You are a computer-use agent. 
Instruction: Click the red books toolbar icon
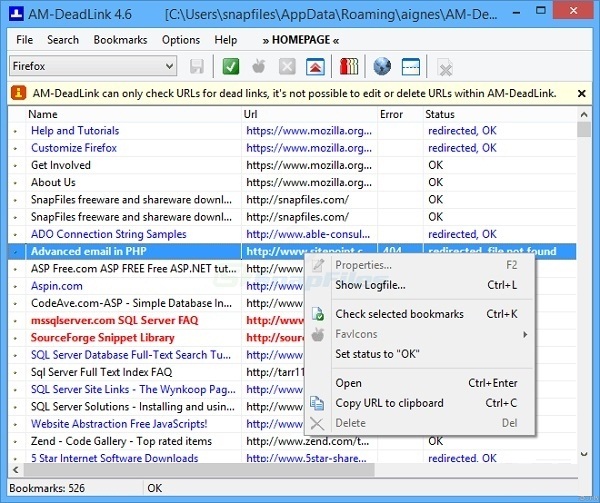(349, 67)
